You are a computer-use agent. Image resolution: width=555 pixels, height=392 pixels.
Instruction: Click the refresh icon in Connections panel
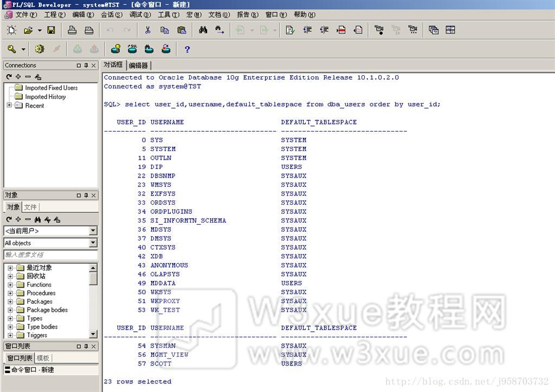9,77
